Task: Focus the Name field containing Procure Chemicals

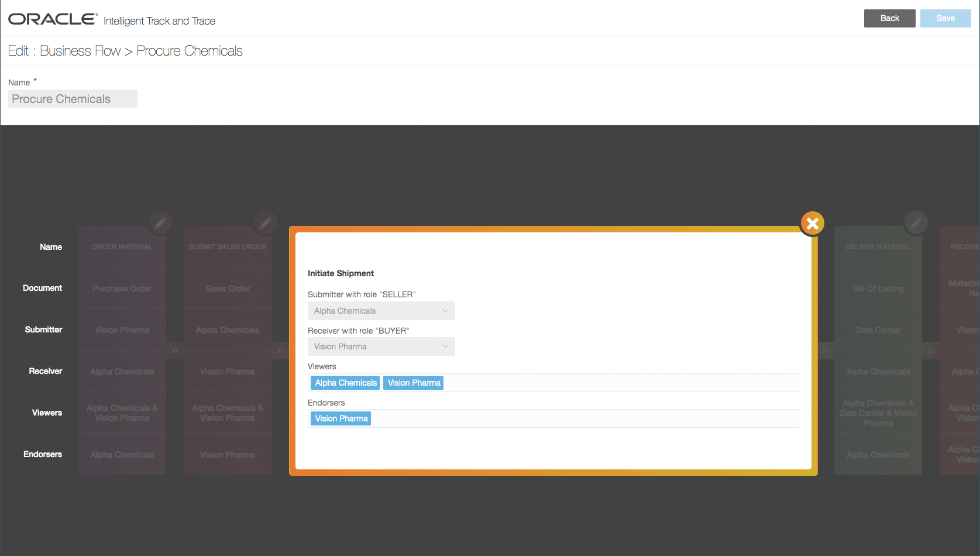Action: (73, 99)
